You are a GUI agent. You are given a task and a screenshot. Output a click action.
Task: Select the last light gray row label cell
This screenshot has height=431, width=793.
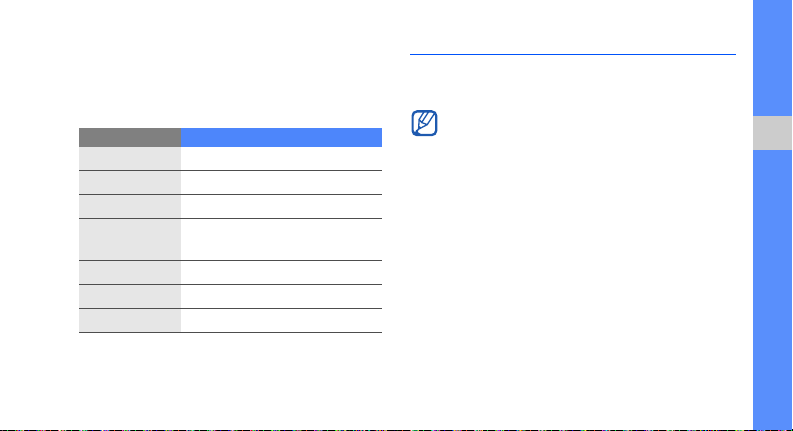130,320
